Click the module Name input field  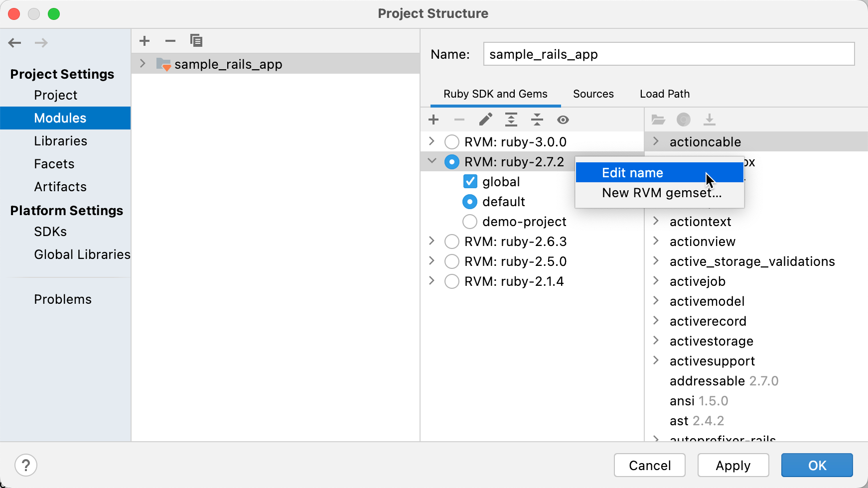coord(669,54)
